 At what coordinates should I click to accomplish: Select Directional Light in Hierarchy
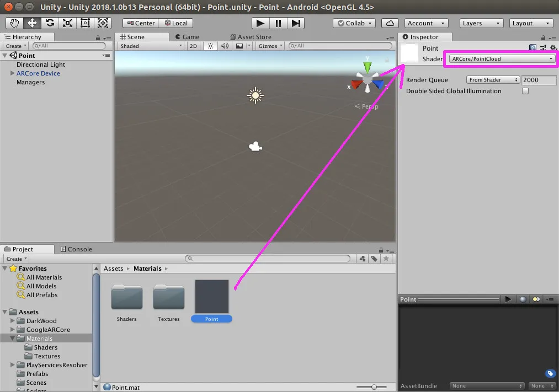41,65
